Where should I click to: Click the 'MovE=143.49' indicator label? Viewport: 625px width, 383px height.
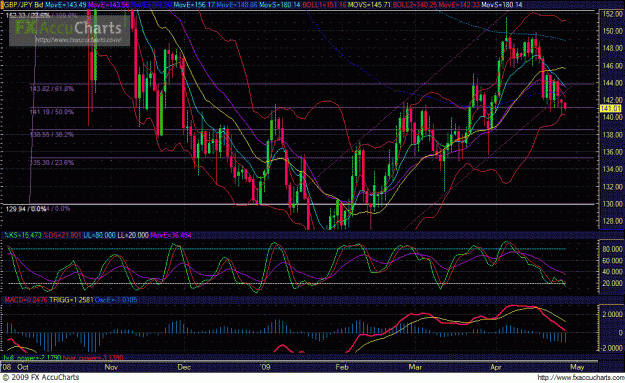tap(65, 5)
